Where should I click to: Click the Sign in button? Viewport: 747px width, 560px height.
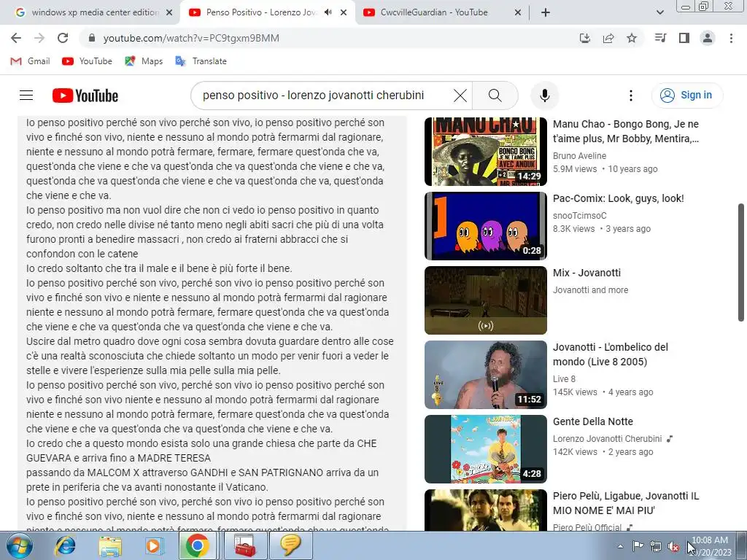(x=687, y=96)
